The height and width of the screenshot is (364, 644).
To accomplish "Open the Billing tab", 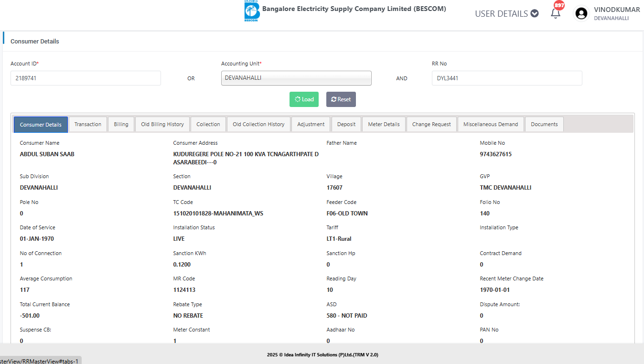I will [121, 124].
